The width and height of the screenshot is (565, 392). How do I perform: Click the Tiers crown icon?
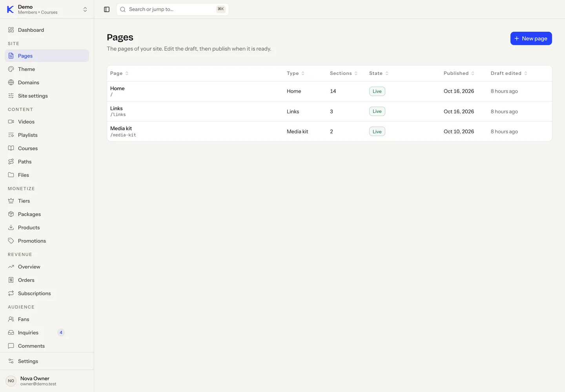(x=11, y=201)
